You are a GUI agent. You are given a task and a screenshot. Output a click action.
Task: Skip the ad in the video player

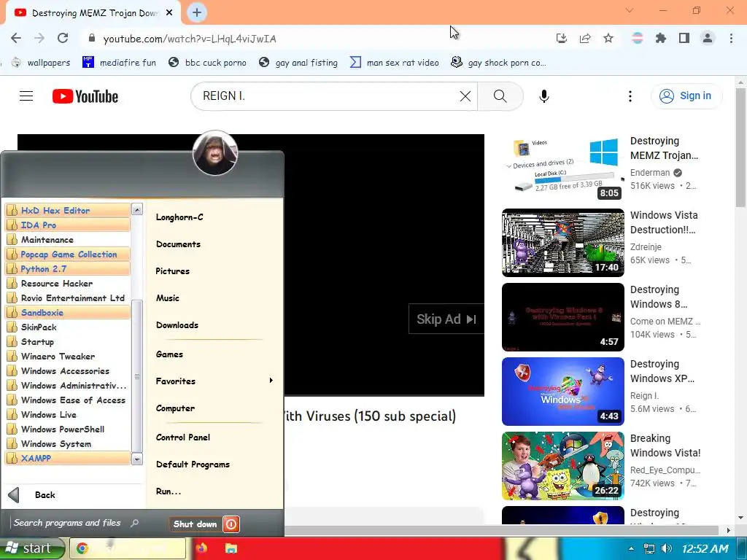pyautogui.click(x=446, y=319)
